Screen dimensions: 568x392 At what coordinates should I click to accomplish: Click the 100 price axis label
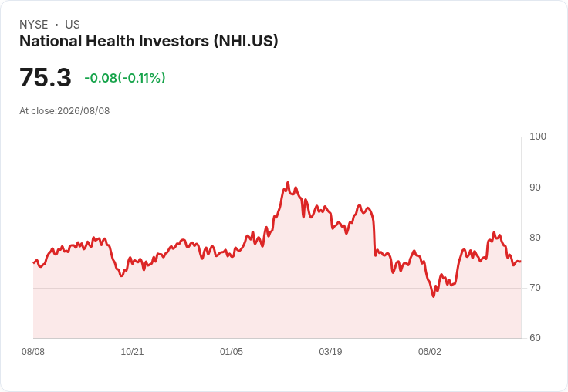tap(538, 137)
